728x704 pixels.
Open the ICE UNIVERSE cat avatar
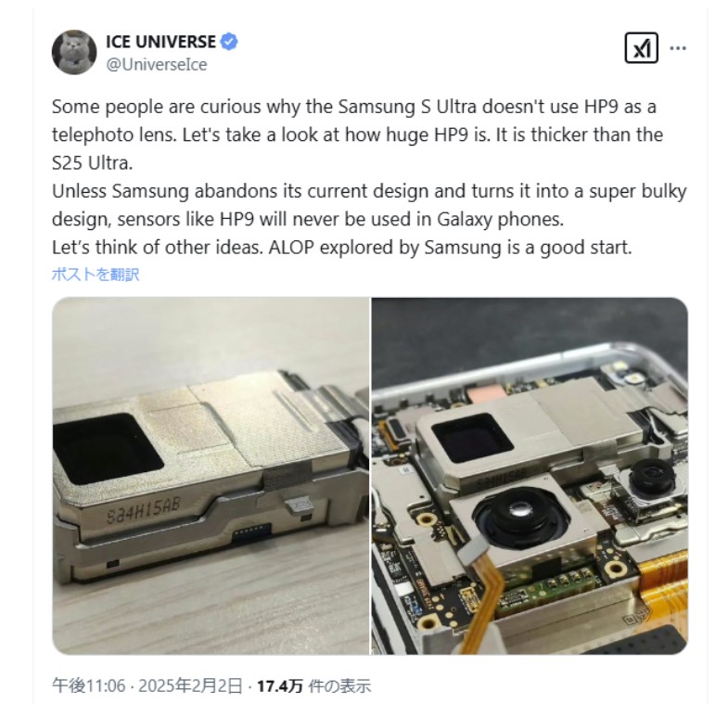[74, 52]
